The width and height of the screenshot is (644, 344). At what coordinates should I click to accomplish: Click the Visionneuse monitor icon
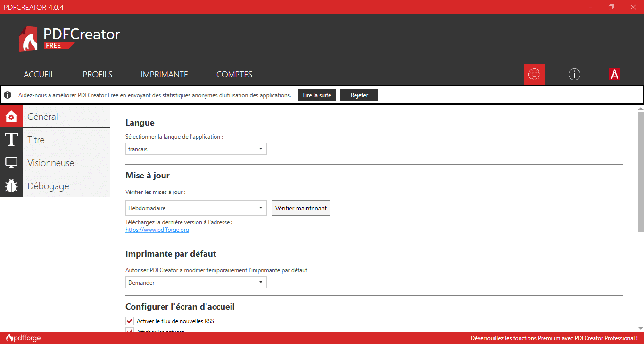pyautogui.click(x=11, y=163)
